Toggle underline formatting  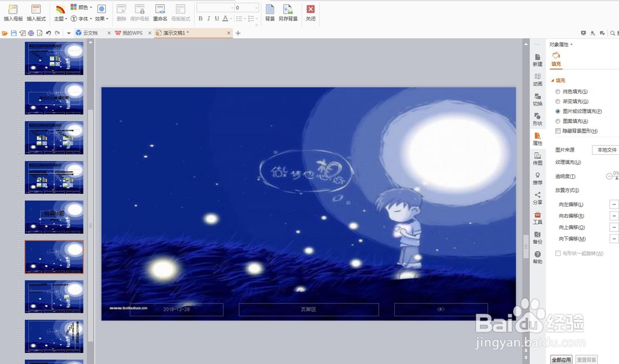(x=217, y=19)
